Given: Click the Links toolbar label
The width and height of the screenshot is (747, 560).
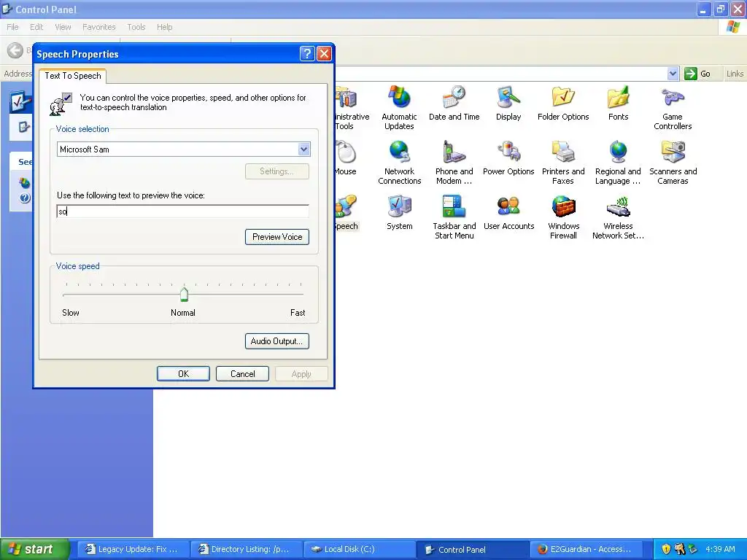Looking at the screenshot, I should (x=735, y=74).
